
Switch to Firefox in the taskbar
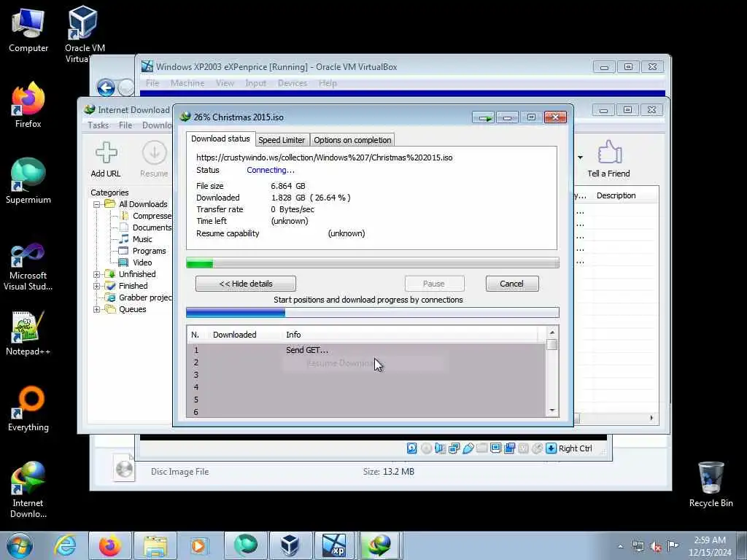(x=110, y=545)
